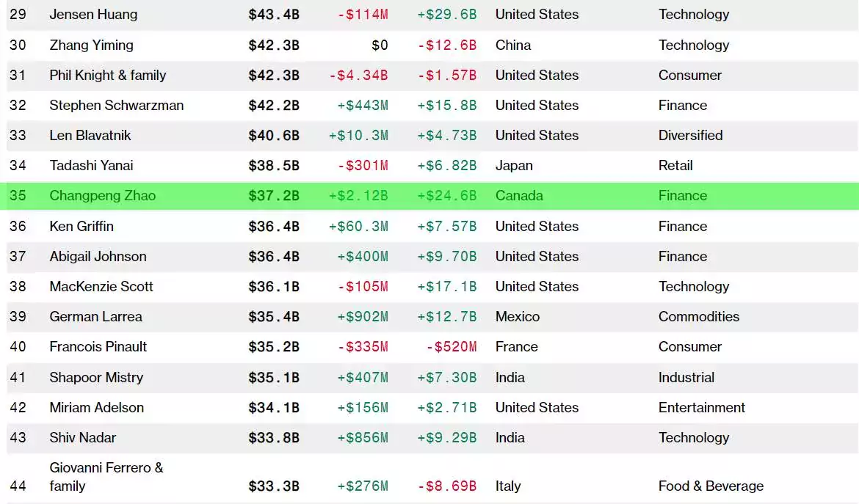
Task: Click Shapoor Mistry's entry
Action: [96, 377]
